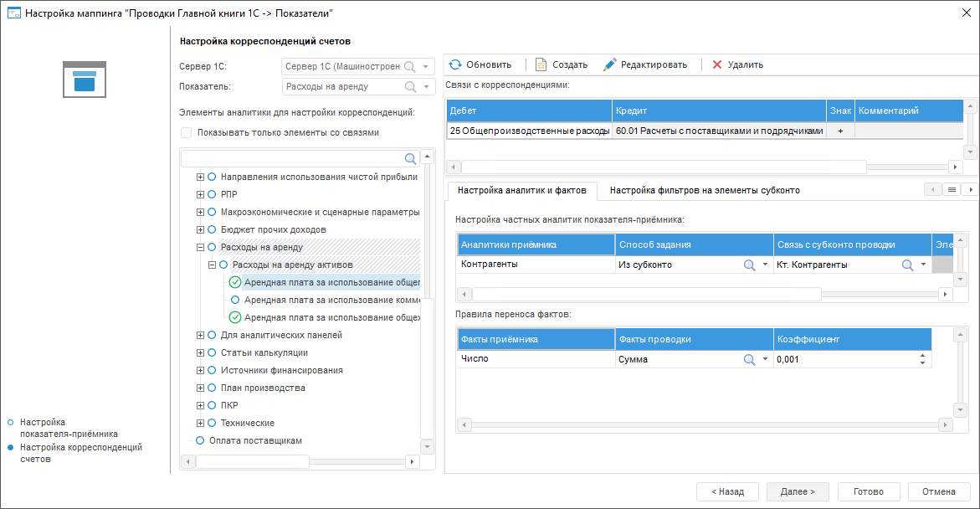Viewport: 980px width, 509px height.
Task: Click the Edit (Редактировать) pencil icon
Action: [x=610, y=64]
